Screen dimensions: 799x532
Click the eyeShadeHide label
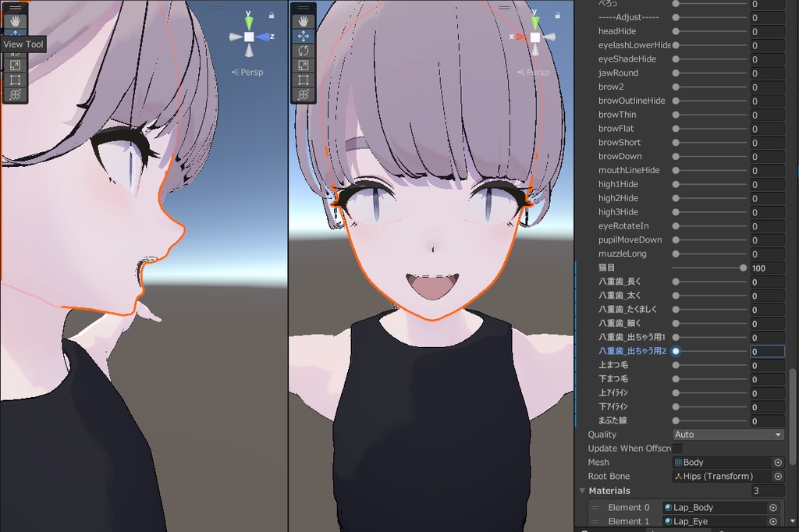coord(627,59)
